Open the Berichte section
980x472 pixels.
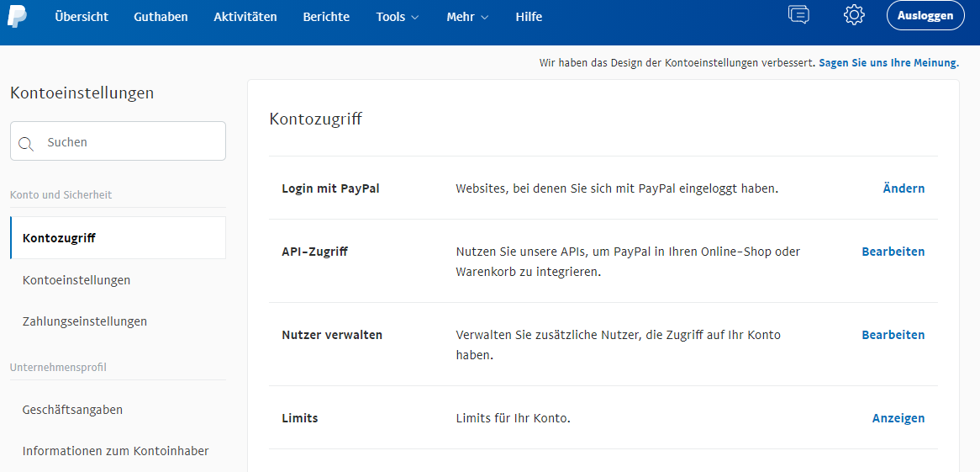tap(326, 17)
